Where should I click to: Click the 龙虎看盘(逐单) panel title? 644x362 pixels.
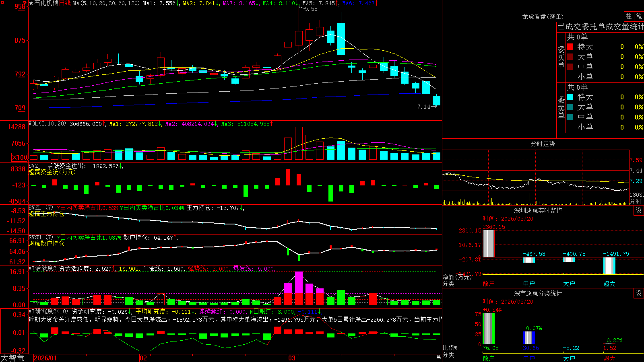coord(543,16)
